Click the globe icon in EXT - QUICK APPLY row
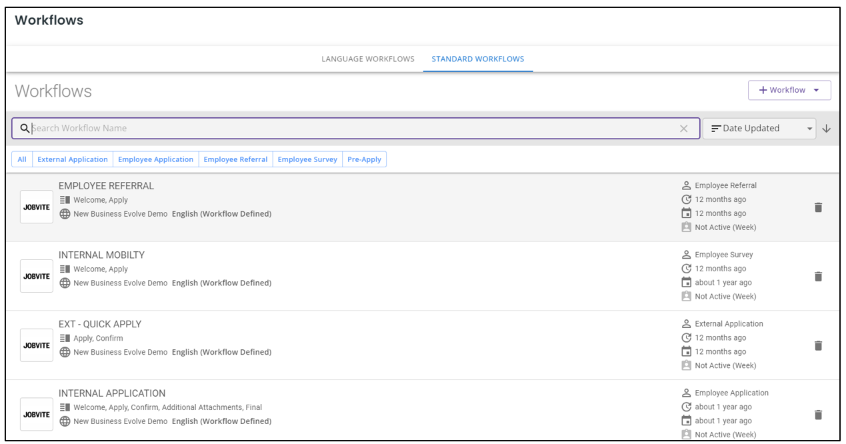846x444 pixels. 65,352
